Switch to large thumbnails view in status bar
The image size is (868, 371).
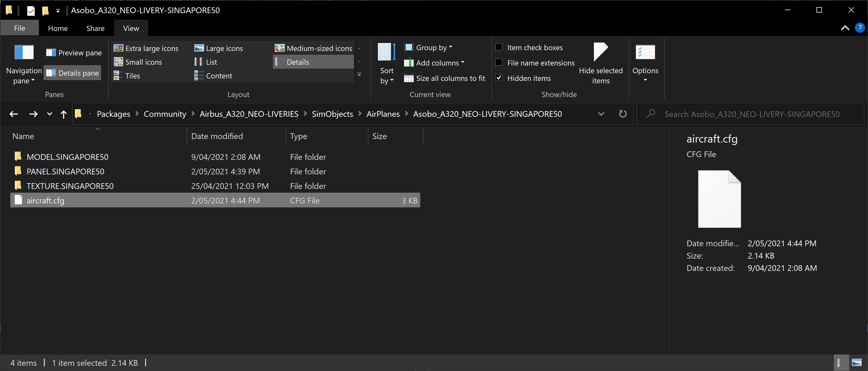(x=856, y=362)
